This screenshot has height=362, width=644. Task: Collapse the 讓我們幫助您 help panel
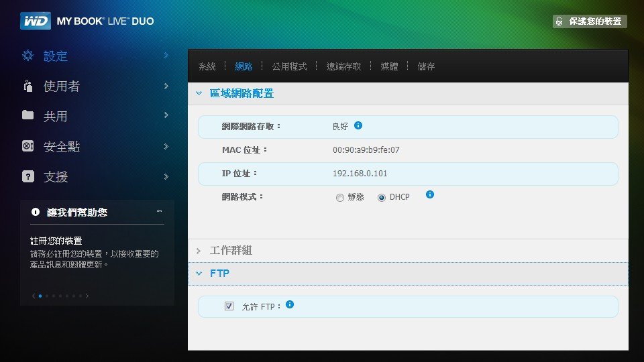pos(160,211)
